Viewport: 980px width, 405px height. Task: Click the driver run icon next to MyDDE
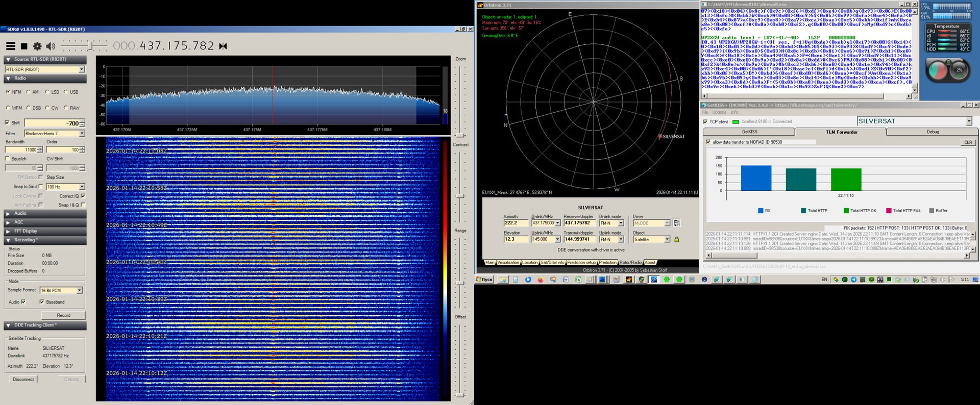(677, 223)
